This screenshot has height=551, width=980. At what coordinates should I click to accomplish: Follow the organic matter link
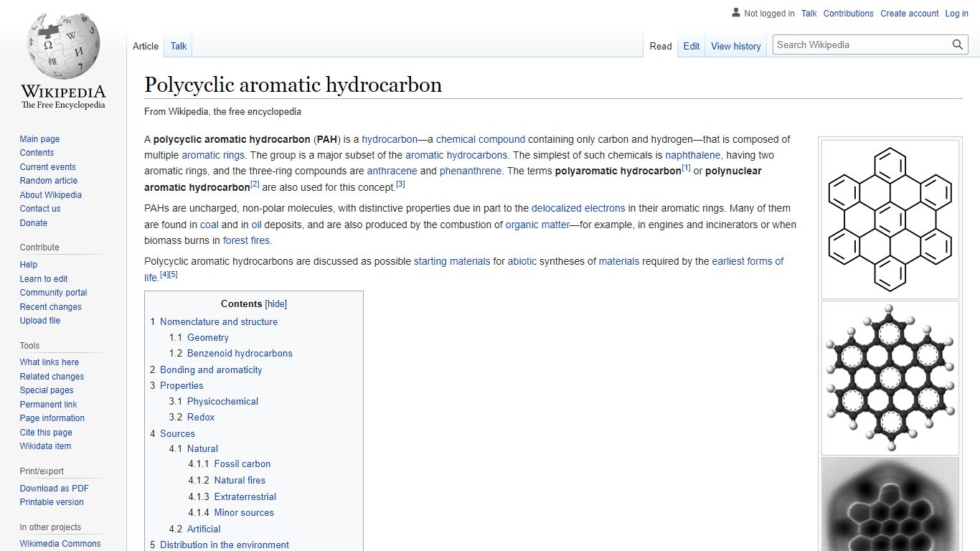point(537,225)
